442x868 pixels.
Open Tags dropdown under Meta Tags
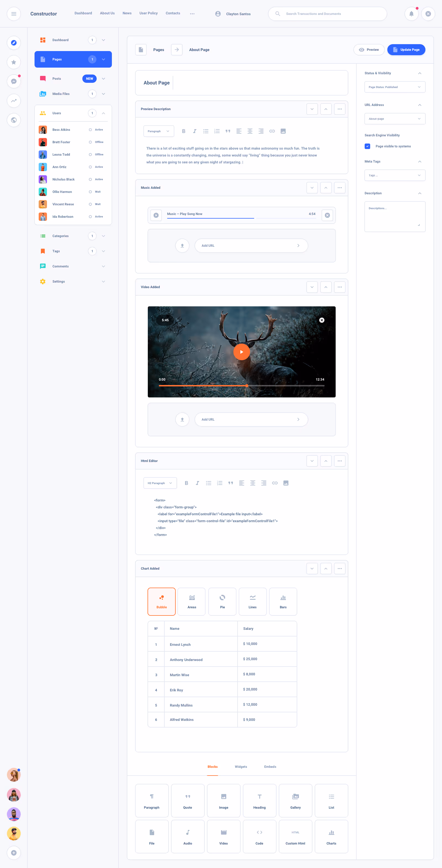point(395,175)
